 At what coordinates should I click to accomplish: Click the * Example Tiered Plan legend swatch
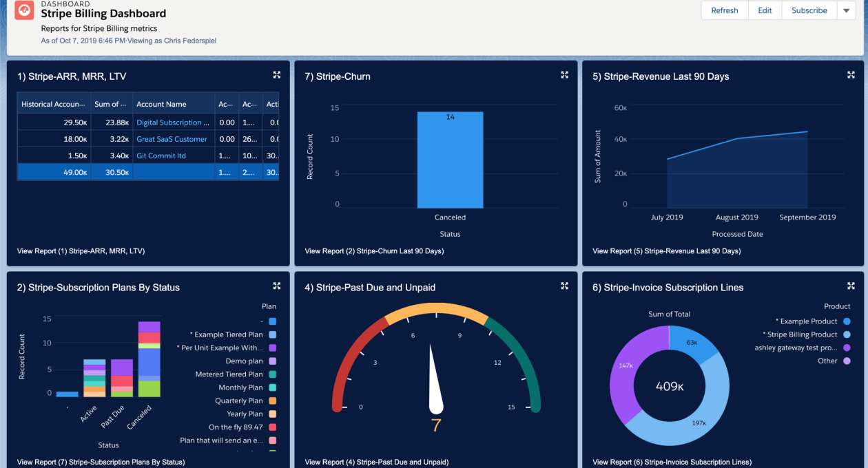click(x=273, y=334)
